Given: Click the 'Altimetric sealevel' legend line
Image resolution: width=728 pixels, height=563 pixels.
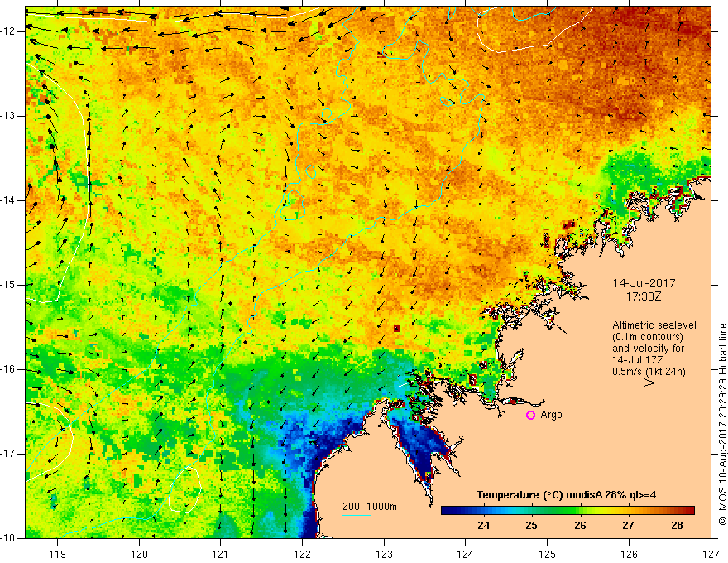Looking at the screenshot, I should tap(654, 325).
